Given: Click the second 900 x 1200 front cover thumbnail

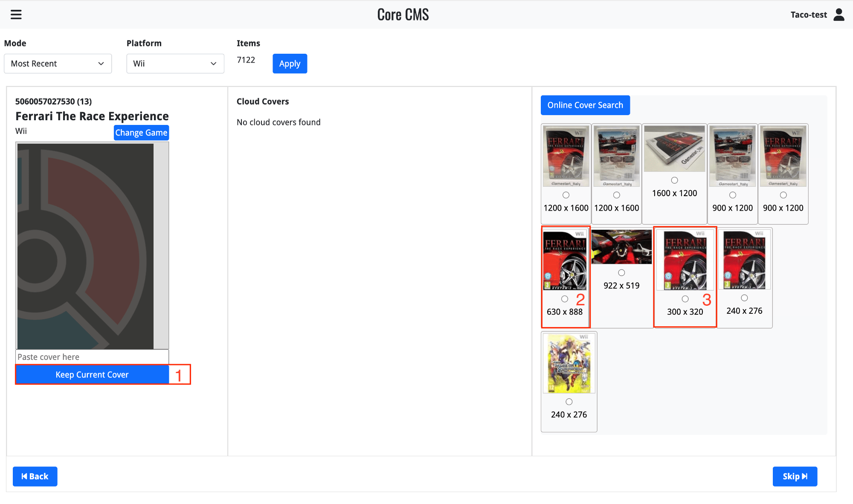Looking at the screenshot, I should [783, 156].
